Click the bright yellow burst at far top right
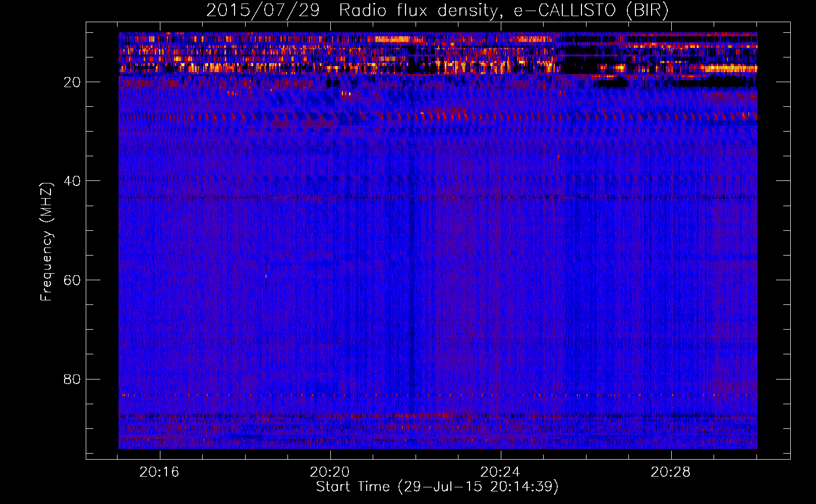Screen dimensions: 816x504 click(x=731, y=68)
